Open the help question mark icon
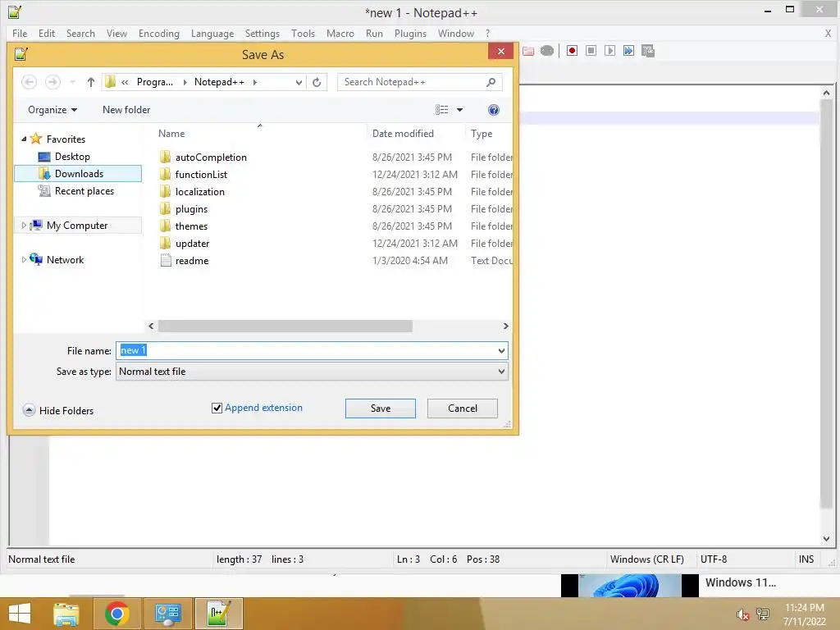 point(493,110)
